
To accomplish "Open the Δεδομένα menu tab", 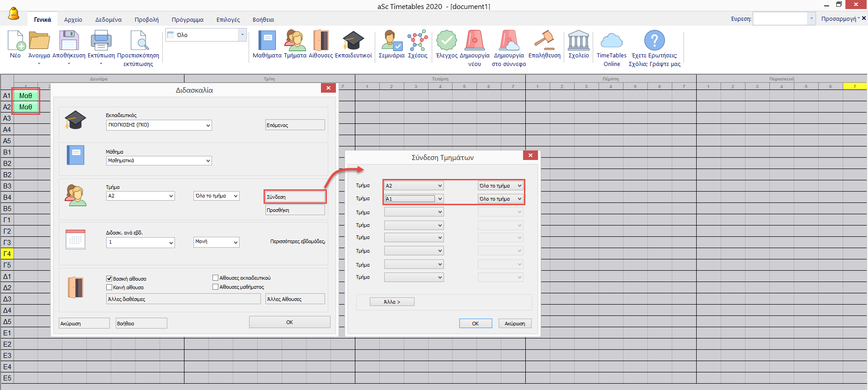I will pyautogui.click(x=108, y=19).
